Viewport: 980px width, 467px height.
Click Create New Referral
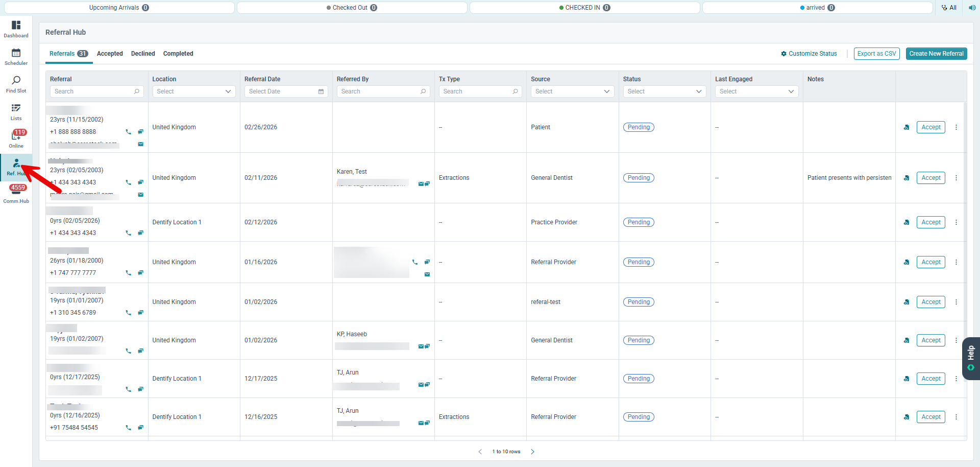click(x=936, y=54)
